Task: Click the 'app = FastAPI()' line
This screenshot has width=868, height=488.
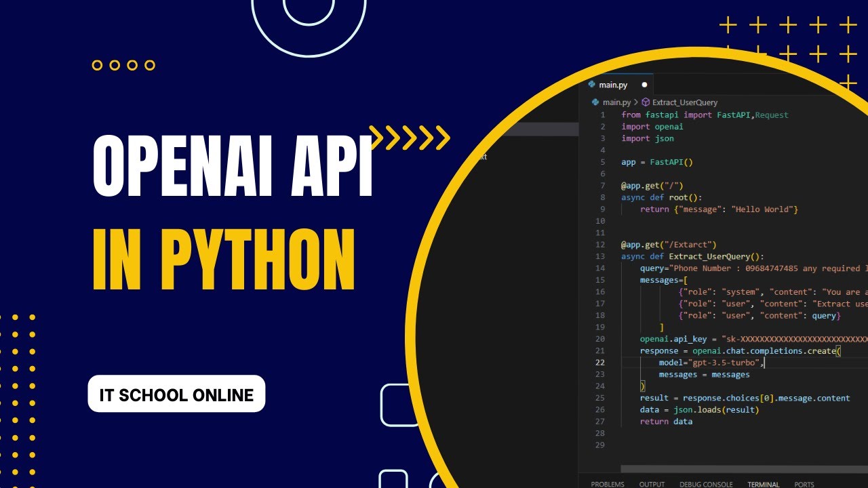Action: tap(657, 162)
